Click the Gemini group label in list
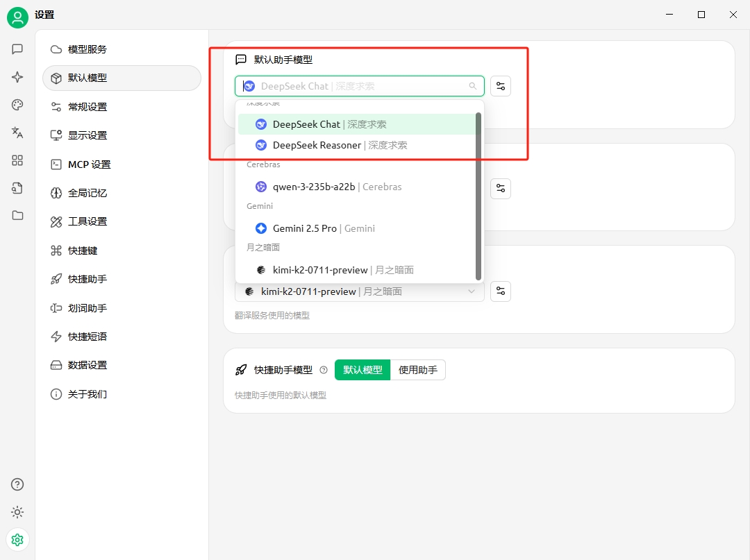Image resolution: width=750 pixels, height=560 pixels. click(x=260, y=206)
